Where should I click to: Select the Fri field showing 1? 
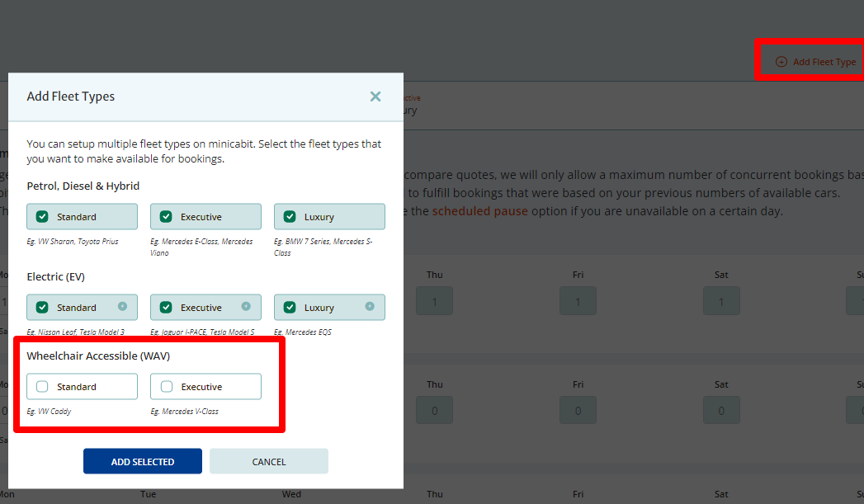coord(578,301)
